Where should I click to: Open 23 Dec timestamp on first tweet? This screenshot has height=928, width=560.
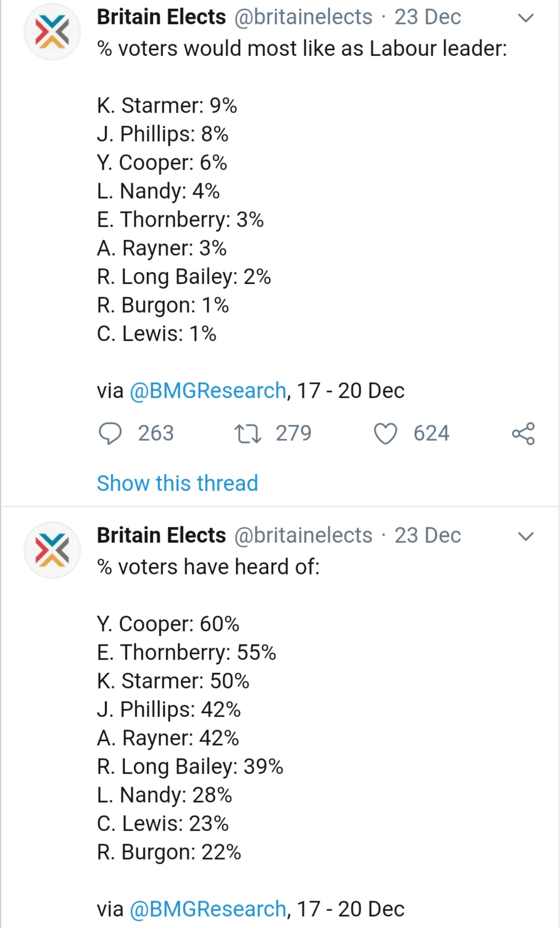428,17
